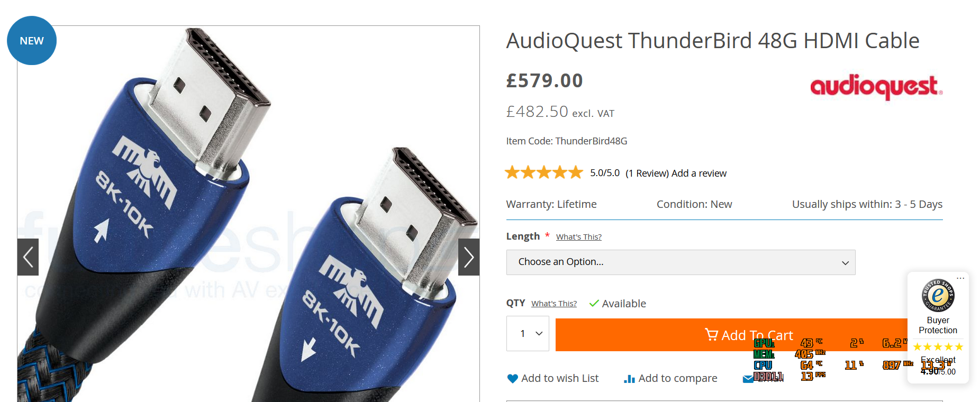This screenshot has width=980, height=402.
Task: Click the 'Add a review' link
Action: tap(699, 173)
